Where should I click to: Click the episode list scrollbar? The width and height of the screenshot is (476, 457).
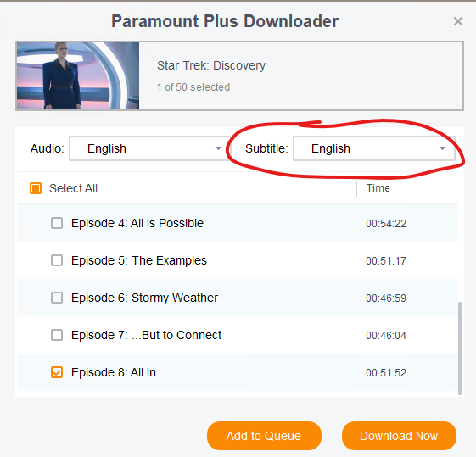click(460, 348)
